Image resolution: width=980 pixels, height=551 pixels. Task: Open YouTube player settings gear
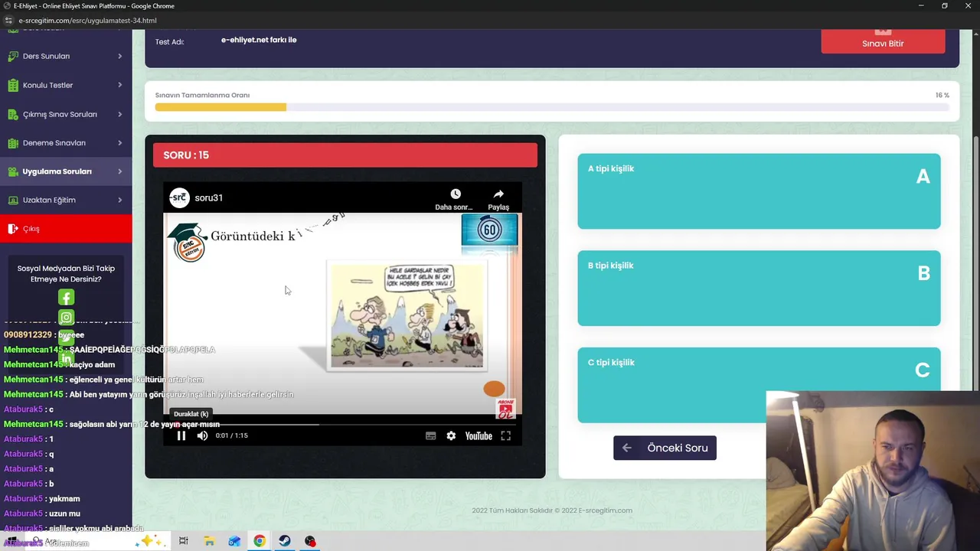[451, 435]
